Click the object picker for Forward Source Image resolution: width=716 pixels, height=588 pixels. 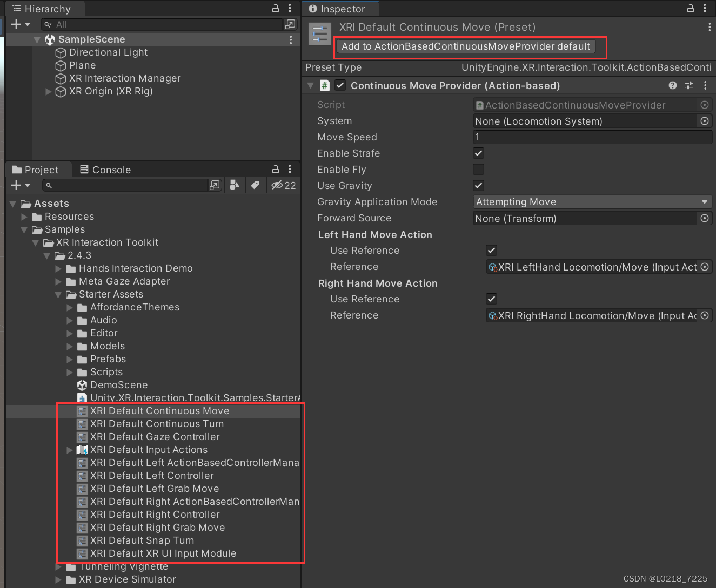(x=704, y=218)
